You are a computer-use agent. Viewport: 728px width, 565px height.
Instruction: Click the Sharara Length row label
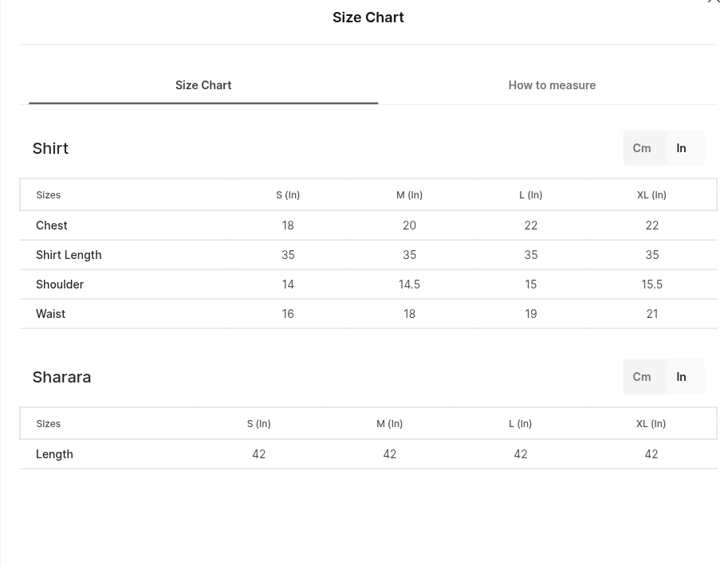coord(54,454)
